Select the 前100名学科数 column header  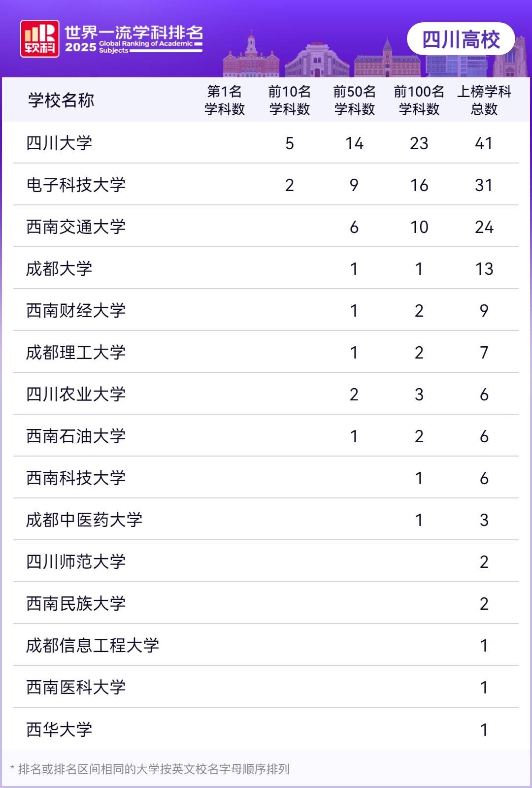click(419, 100)
